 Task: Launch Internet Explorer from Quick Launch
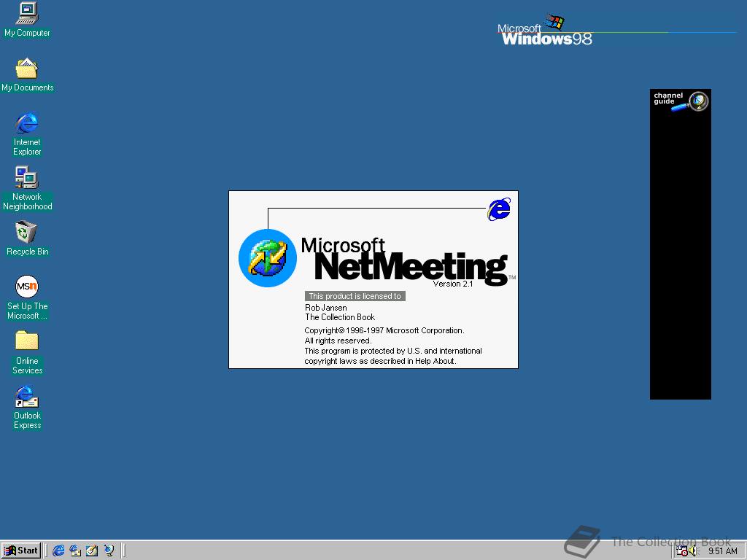pos(58,551)
